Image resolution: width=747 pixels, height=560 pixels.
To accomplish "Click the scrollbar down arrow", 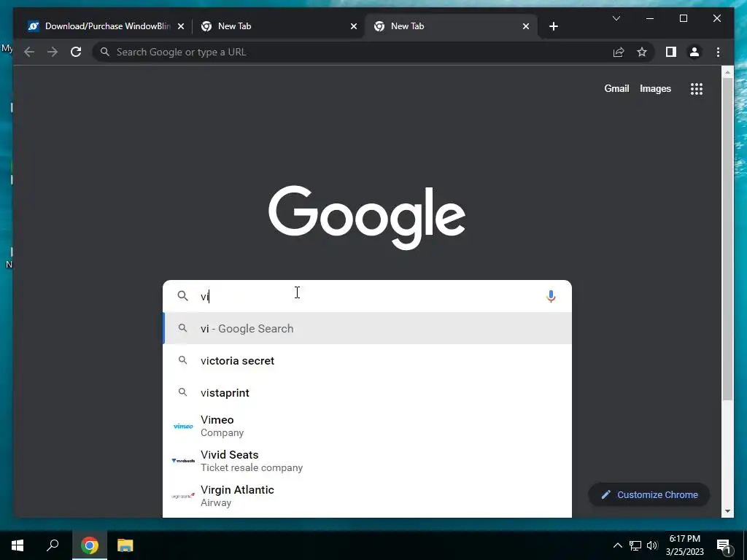I will pos(727,511).
